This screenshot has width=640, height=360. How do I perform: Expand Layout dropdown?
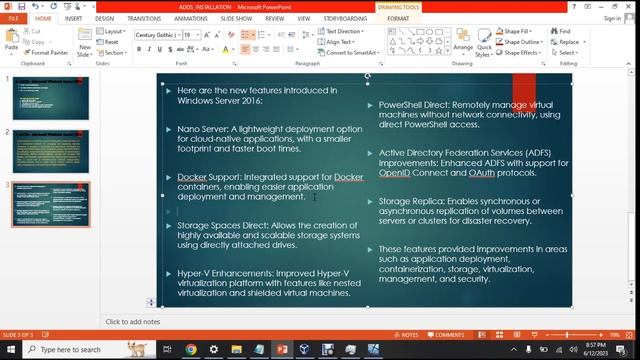click(111, 31)
